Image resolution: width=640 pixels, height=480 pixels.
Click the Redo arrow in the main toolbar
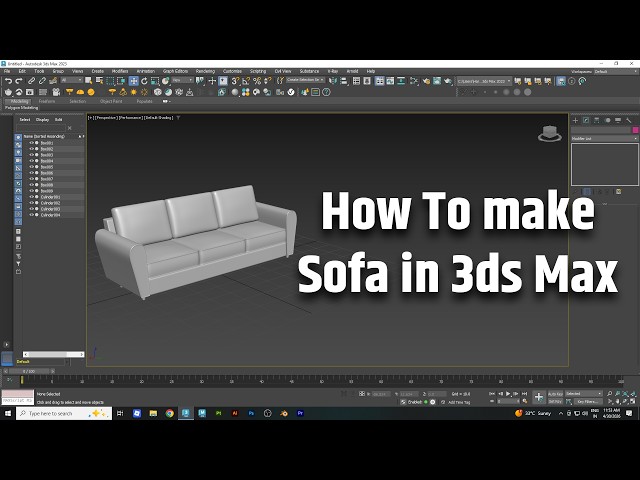click(19, 81)
